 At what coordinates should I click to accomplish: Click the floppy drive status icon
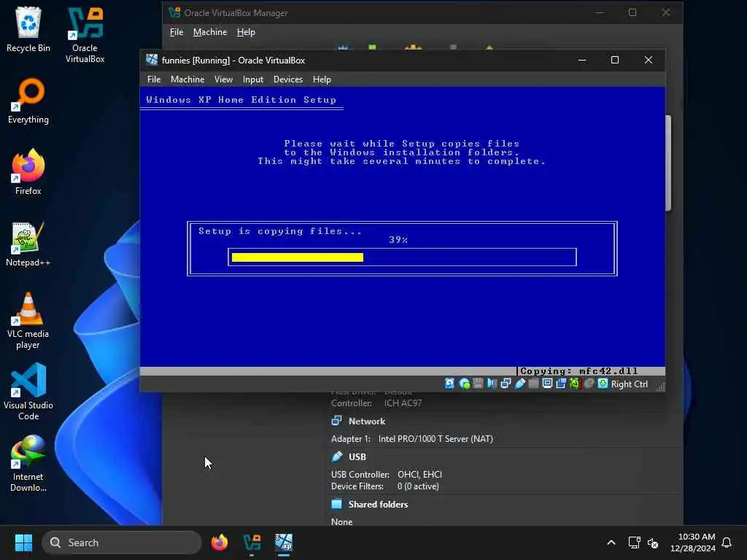[x=478, y=384]
